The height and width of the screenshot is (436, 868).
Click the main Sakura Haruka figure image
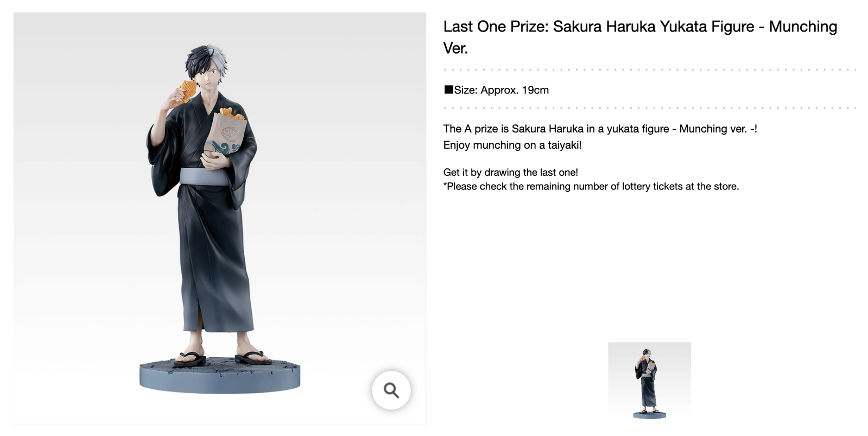[x=220, y=218]
